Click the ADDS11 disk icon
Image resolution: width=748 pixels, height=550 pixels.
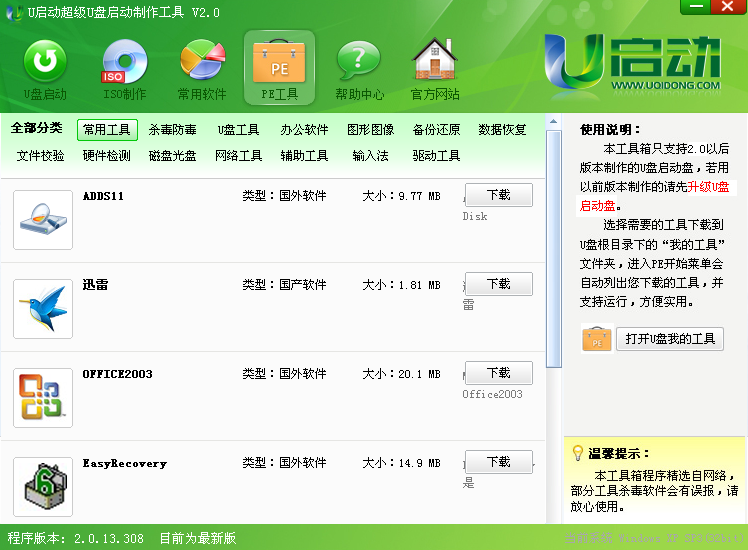pos(43,220)
